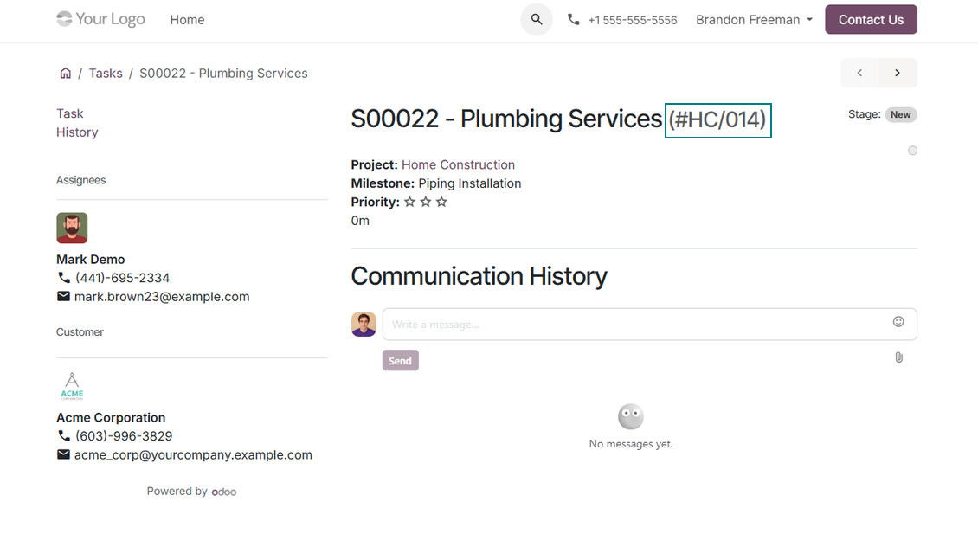Viewport: 978px width, 560px height.
Task: Click the Your Logo header logo
Action: pyautogui.click(x=100, y=19)
